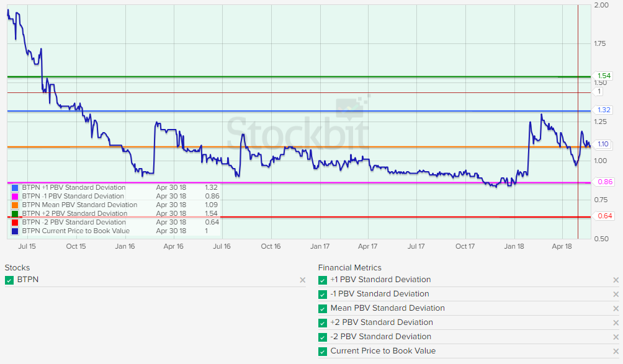The image size is (623, 364).
Task: Click the 0.75 y-axis label
Action: (x=601, y=200)
